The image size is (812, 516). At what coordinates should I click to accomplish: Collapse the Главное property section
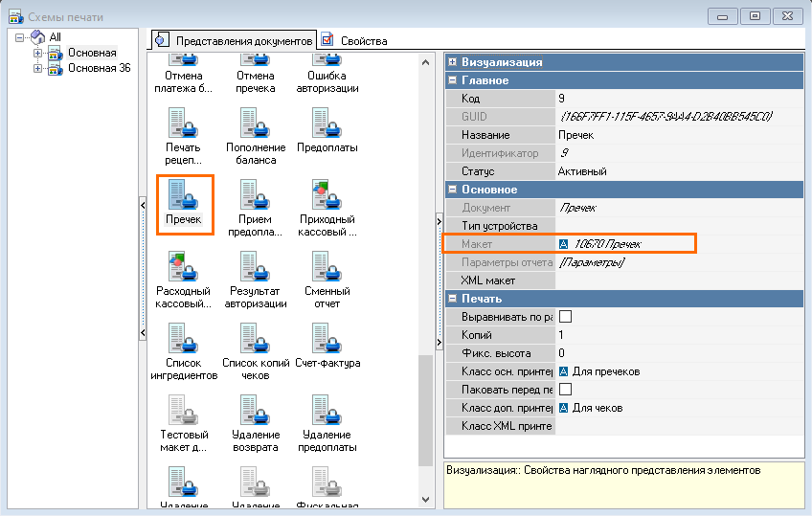click(453, 81)
